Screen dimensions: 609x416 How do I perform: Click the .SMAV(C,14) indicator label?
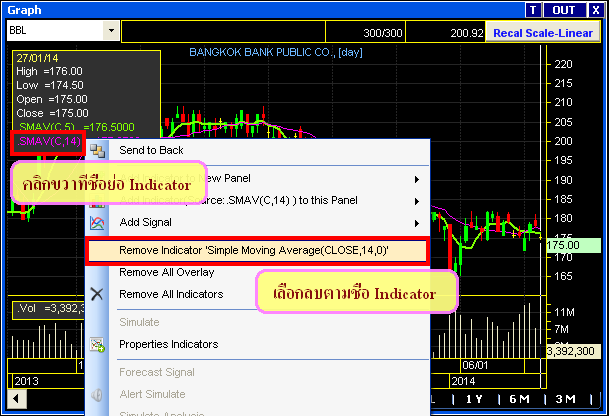48,142
